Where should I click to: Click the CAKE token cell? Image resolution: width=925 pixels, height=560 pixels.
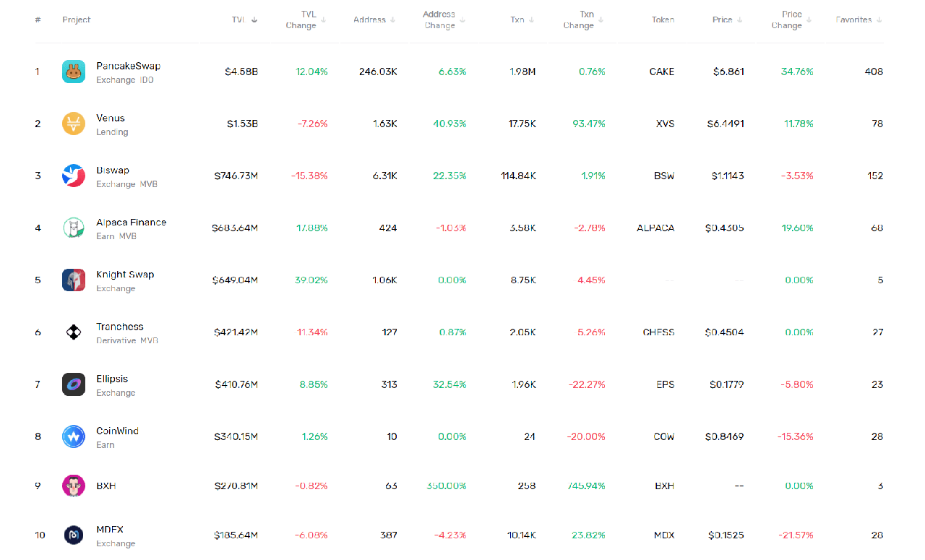(x=662, y=72)
